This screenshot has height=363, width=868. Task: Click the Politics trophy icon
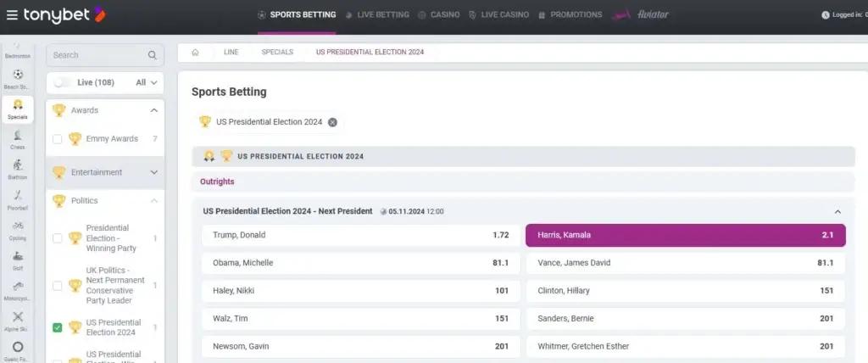(x=58, y=201)
